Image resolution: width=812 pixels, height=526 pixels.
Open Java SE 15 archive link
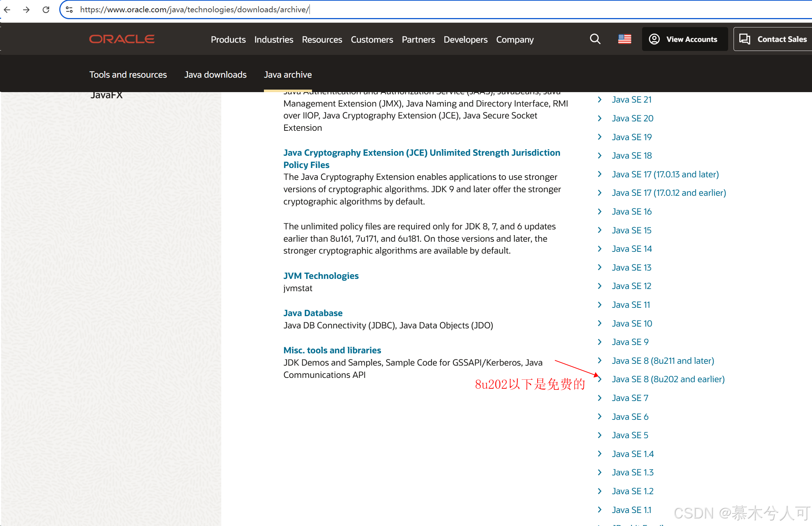632,230
